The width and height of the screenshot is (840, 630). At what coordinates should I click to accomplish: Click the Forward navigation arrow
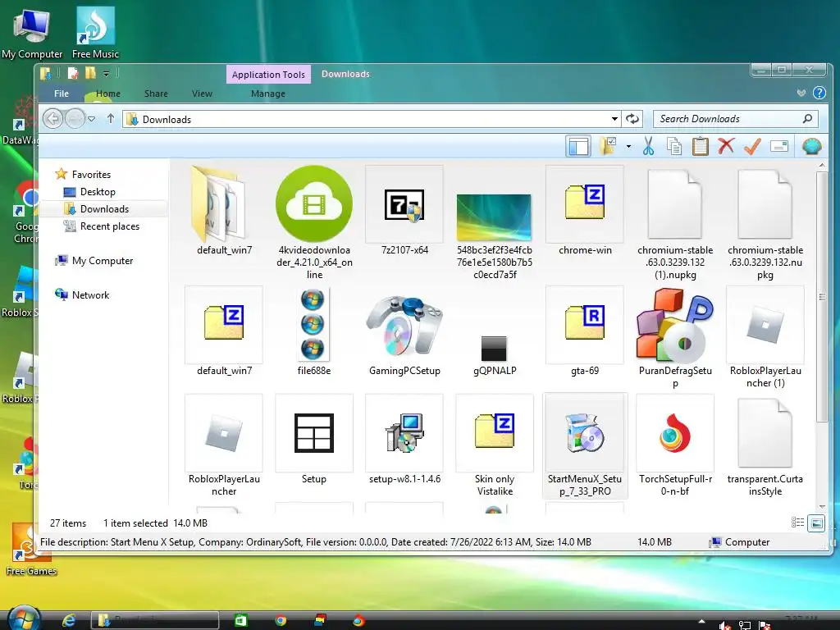click(x=75, y=118)
